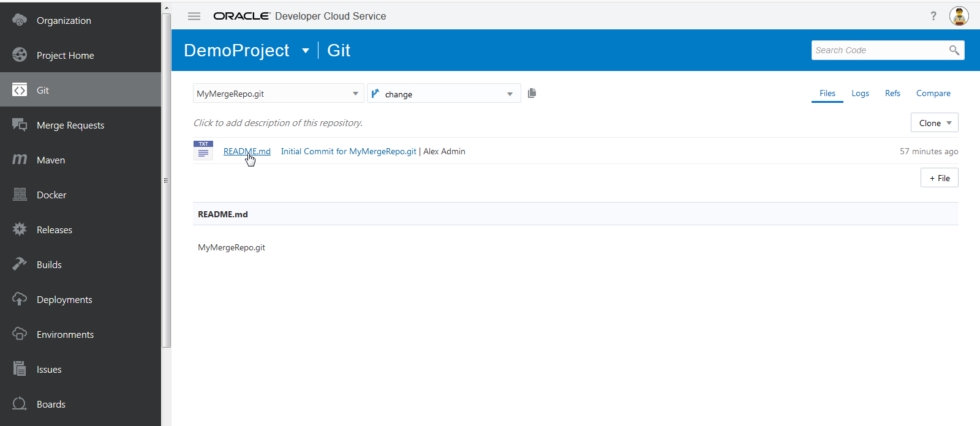The image size is (980, 426).
Task: Switch to the Logs tab
Action: coord(860,93)
